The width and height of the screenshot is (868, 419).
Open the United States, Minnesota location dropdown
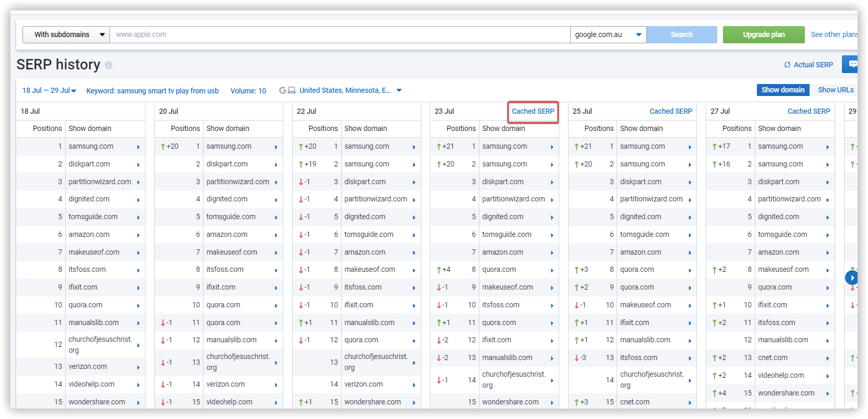pyautogui.click(x=351, y=90)
